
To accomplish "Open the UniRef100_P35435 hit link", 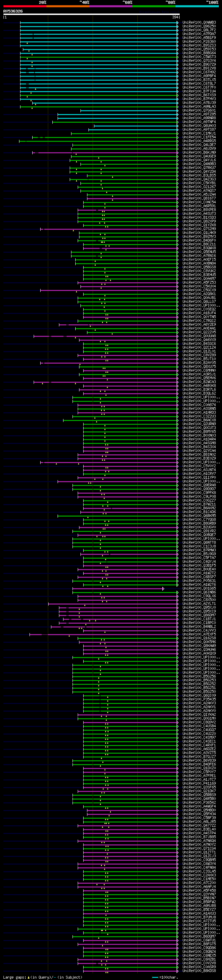I will [199, 699].
